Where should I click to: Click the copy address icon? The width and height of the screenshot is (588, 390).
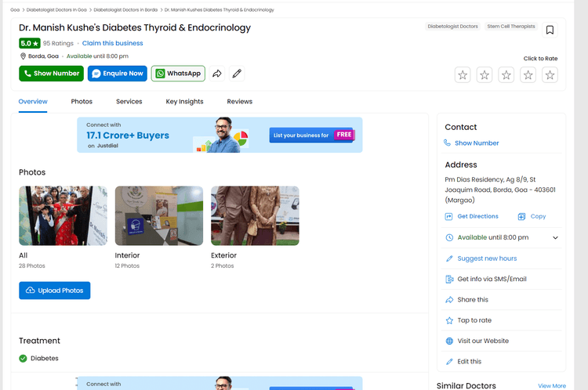pos(521,217)
